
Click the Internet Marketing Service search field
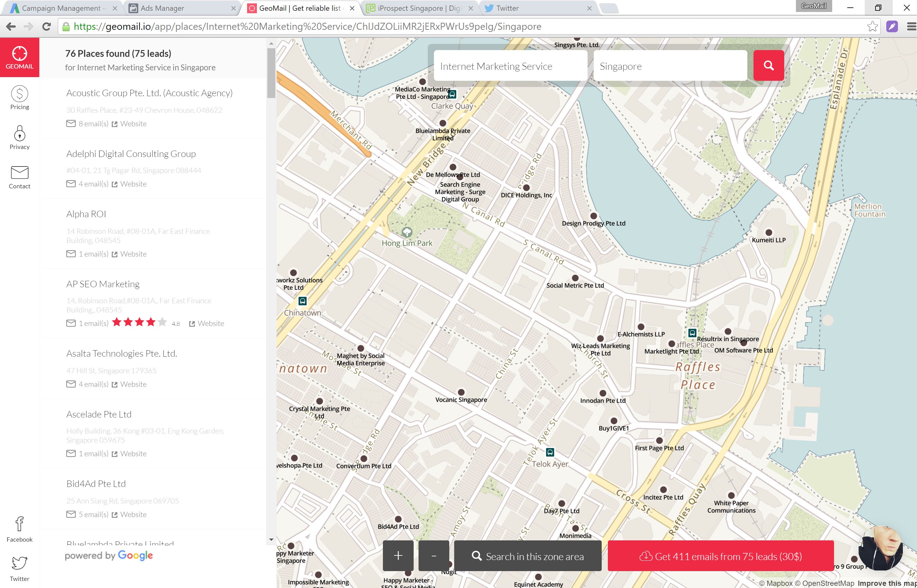pyautogui.click(x=511, y=66)
